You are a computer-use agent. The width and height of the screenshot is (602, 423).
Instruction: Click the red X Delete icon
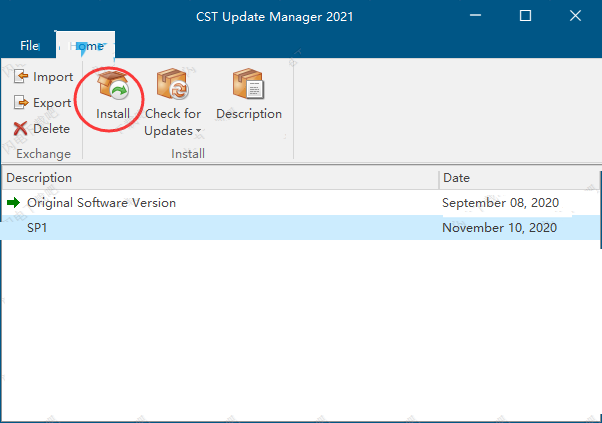[x=20, y=129]
